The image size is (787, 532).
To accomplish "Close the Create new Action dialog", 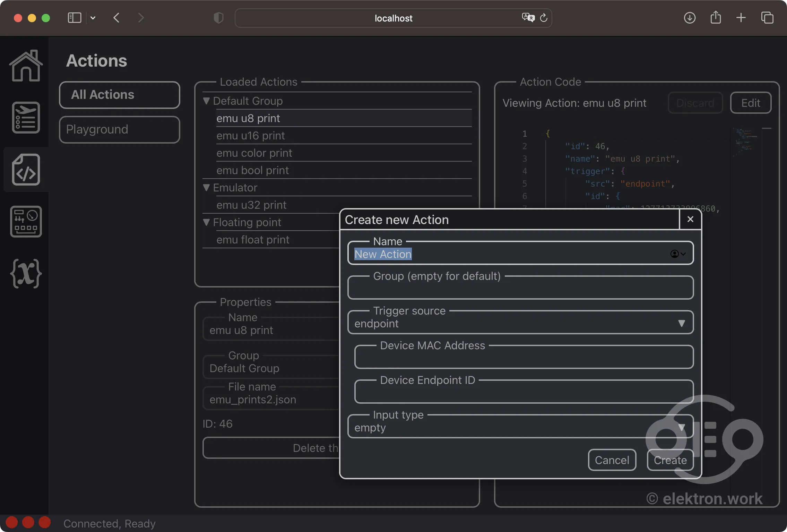I will [x=690, y=219].
